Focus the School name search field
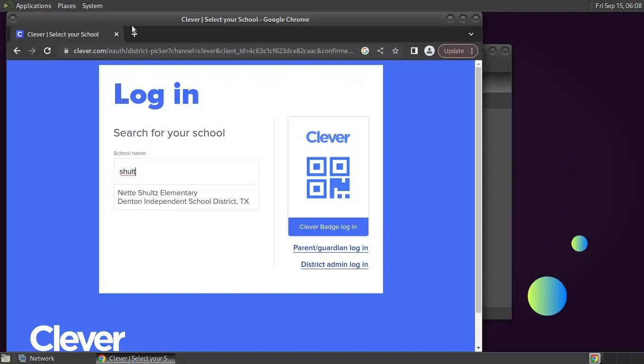 (187, 172)
